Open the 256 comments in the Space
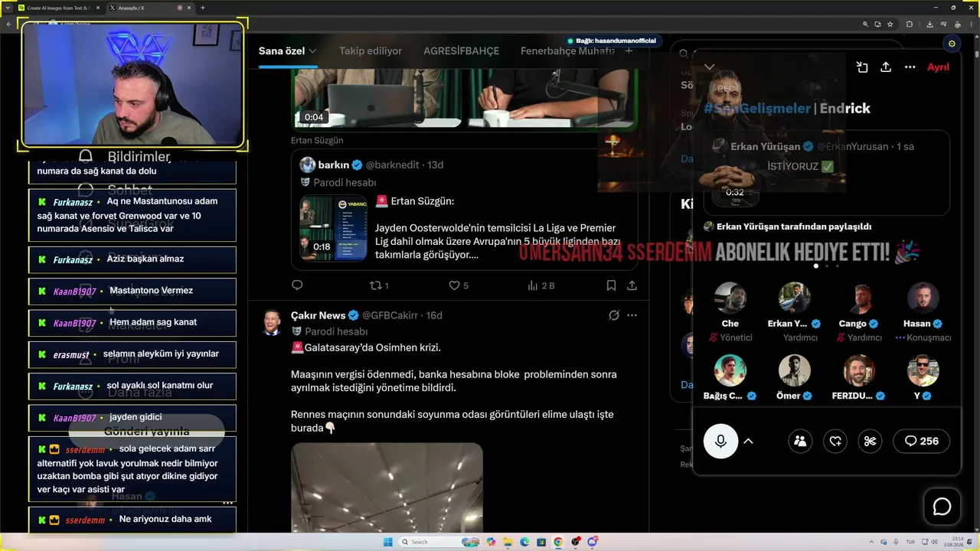Screen dimensions: 980x551 tap(921, 441)
